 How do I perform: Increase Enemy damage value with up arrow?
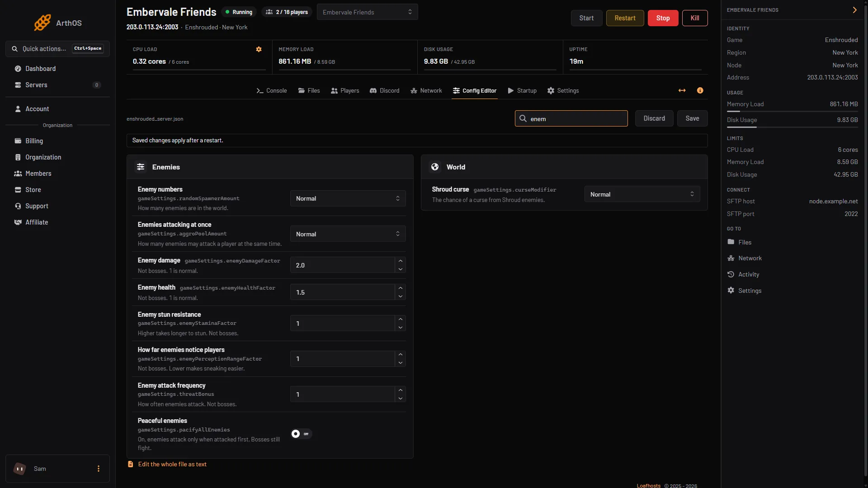401,261
